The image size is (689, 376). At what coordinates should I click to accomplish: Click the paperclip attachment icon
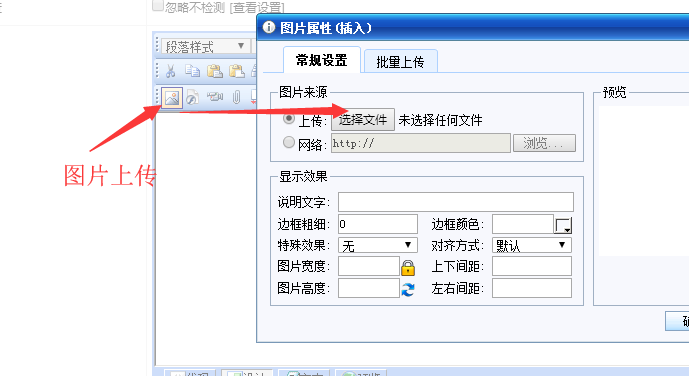click(x=236, y=97)
